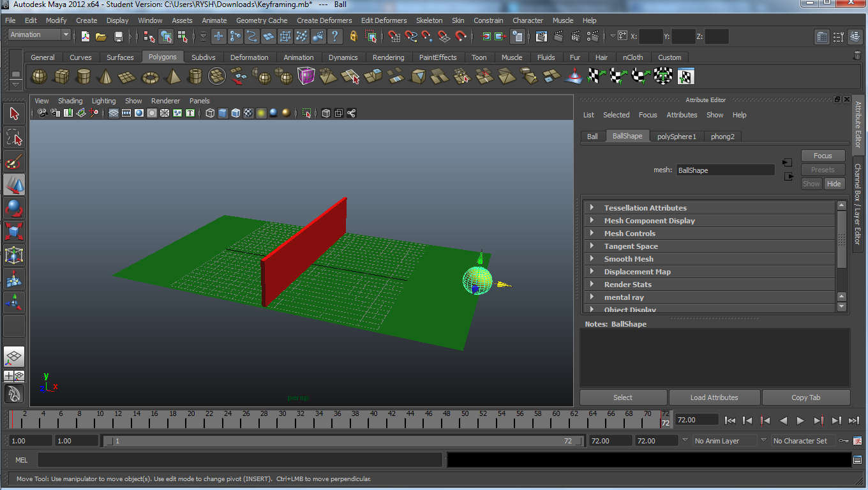Open the Animation menu set dropdown

(x=39, y=35)
